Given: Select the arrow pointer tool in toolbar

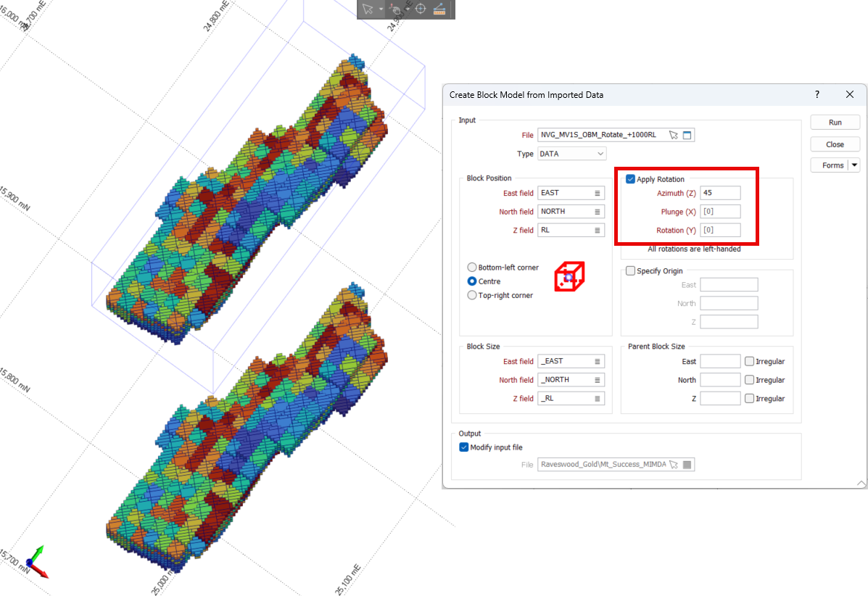Looking at the screenshot, I should (368, 9).
